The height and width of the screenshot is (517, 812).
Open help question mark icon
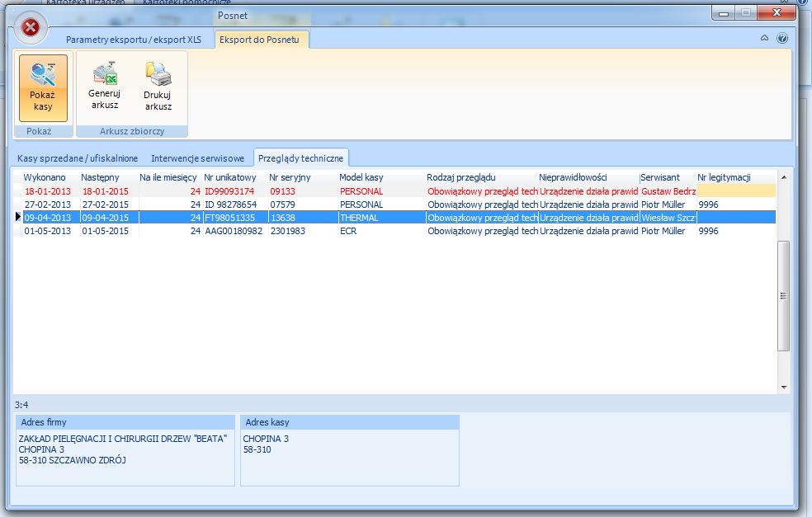point(782,38)
